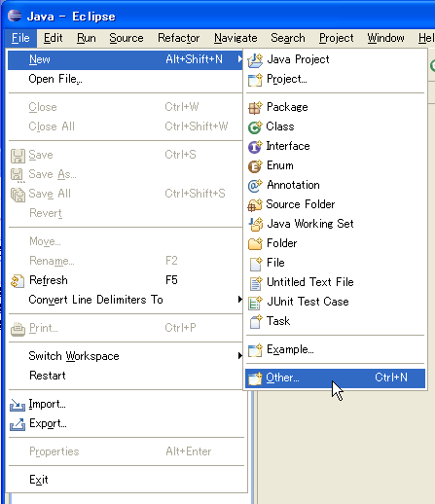Click the Java Project wizard icon
The image size is (435, 504).
(x=255, y=60)
